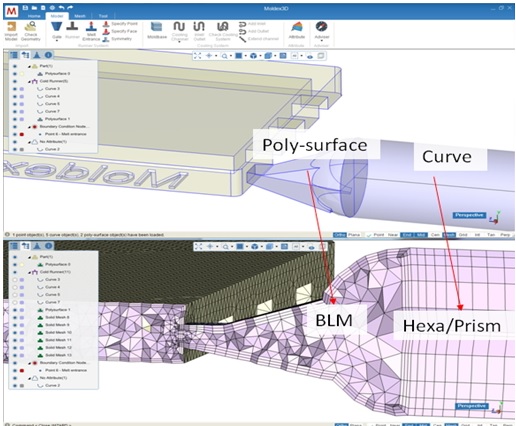The width and height of the screenshot is (516, 426).
Task: Switch to the Home ribbon tab
Action: tap(34, 16)
